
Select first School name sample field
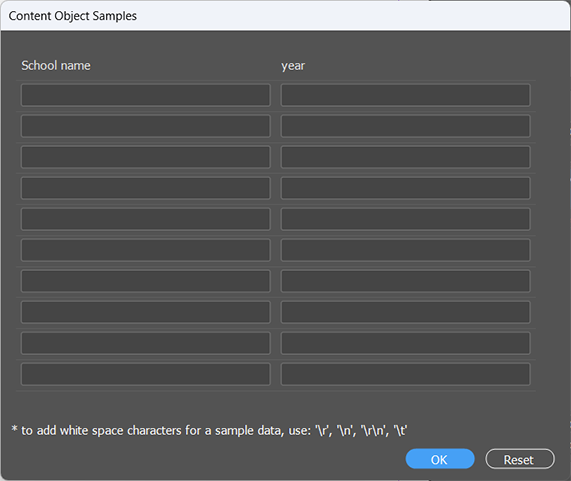[146, 95]
